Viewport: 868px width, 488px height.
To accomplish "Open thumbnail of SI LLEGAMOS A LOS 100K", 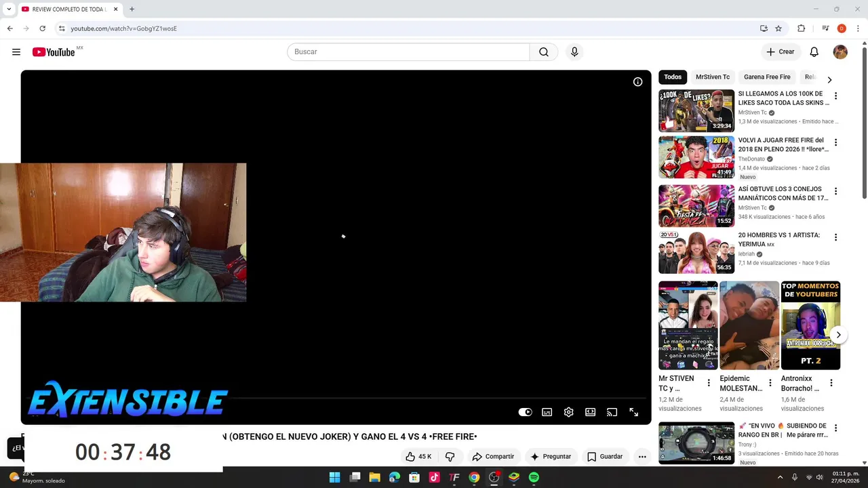I will (696, 111).
